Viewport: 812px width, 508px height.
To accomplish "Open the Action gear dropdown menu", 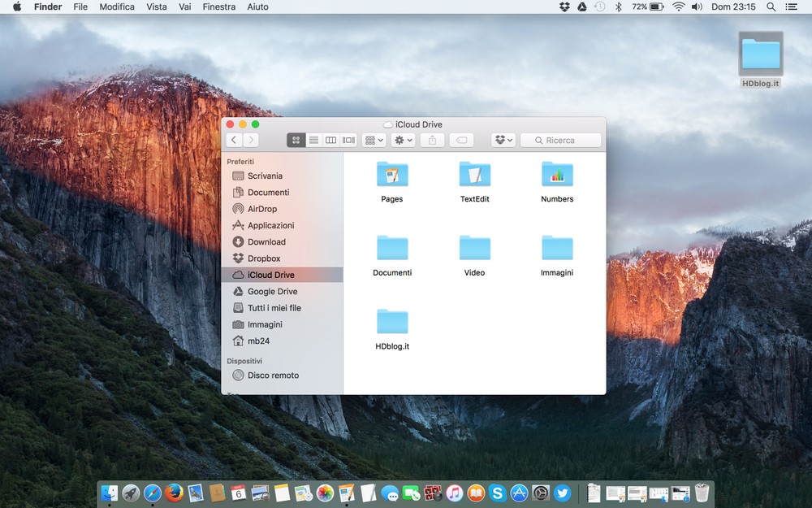I will point(403,141).
